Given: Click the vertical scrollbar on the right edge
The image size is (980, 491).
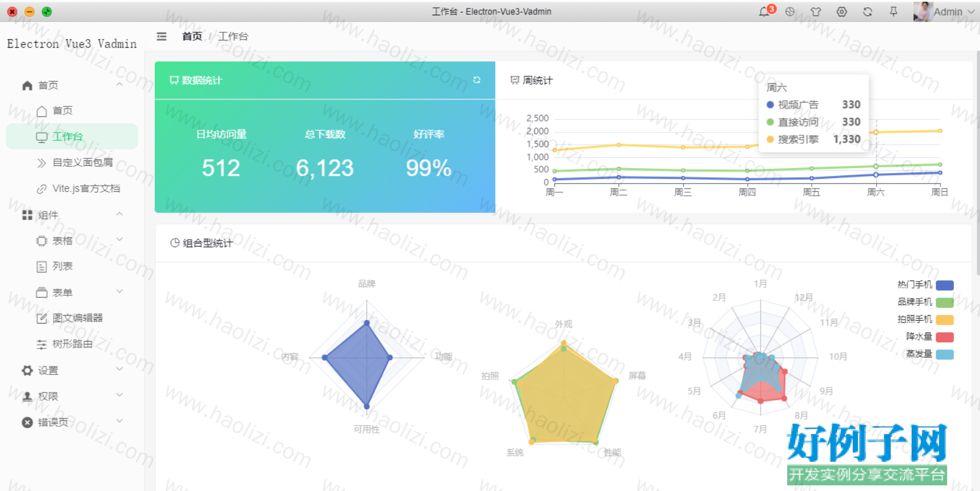Looking at the screenshot, I should (978, 163).
